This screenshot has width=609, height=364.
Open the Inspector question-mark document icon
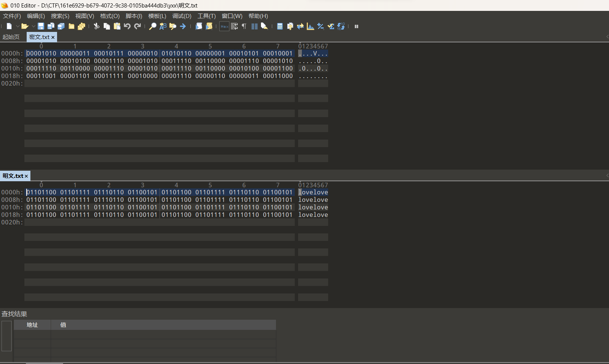[x=290, y=26]
